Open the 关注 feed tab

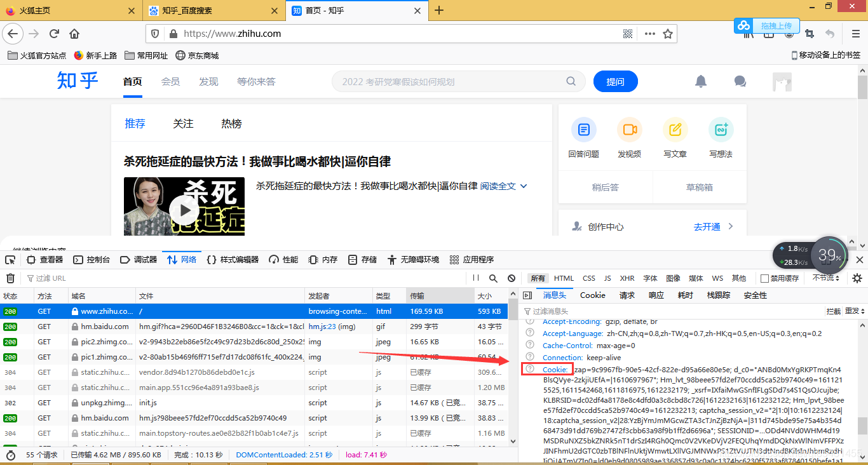183,123
